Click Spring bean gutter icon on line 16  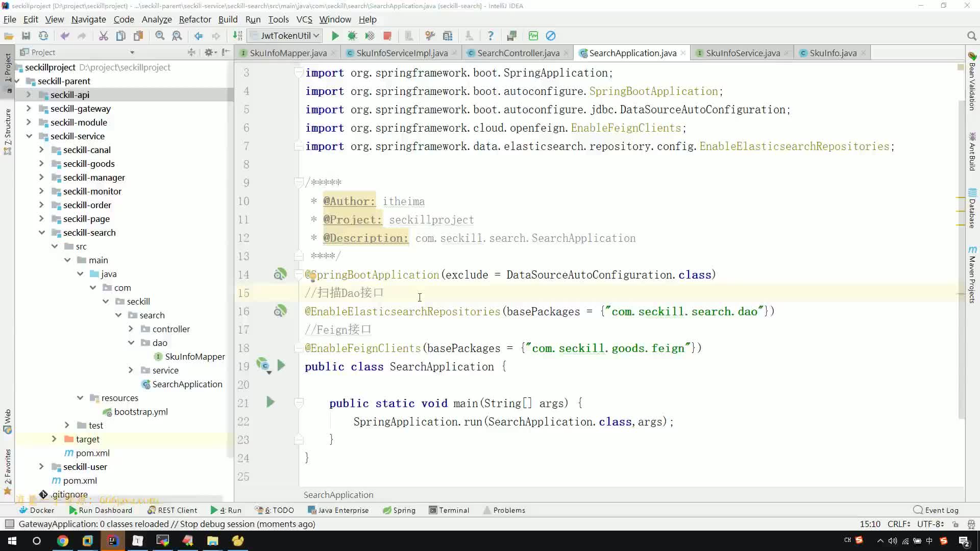click(x=280, y=311)
